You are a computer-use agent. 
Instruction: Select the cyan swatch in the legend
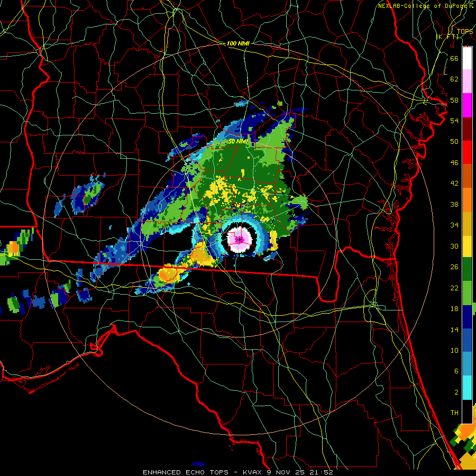pos(467,388)
